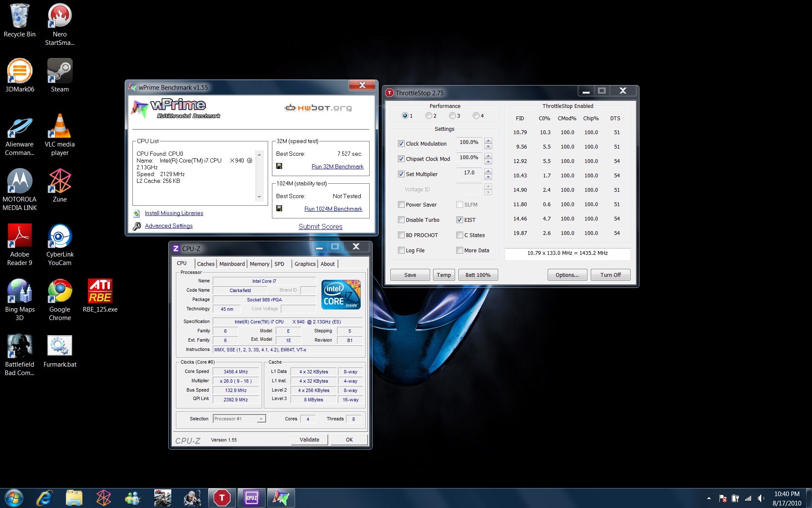Viewport: 812px width, 508px height.
Task: Toggle the Set Multiplier checkbox
Action: pos(401,174)
